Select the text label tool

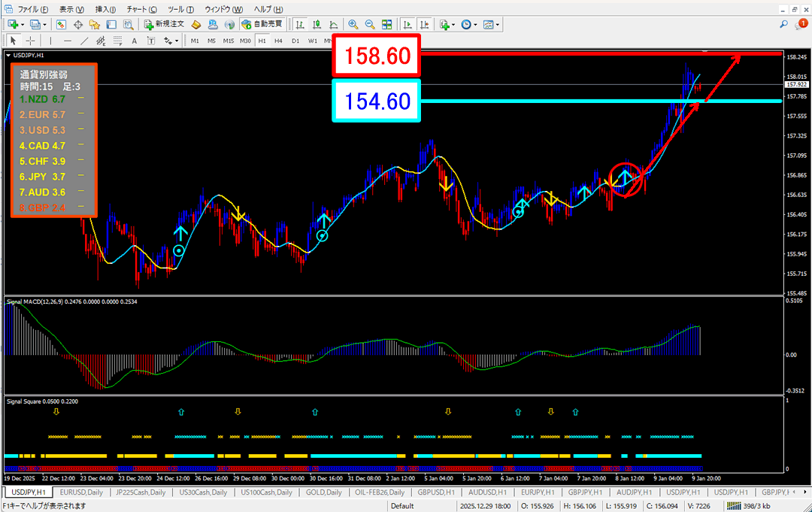point(133,41)
